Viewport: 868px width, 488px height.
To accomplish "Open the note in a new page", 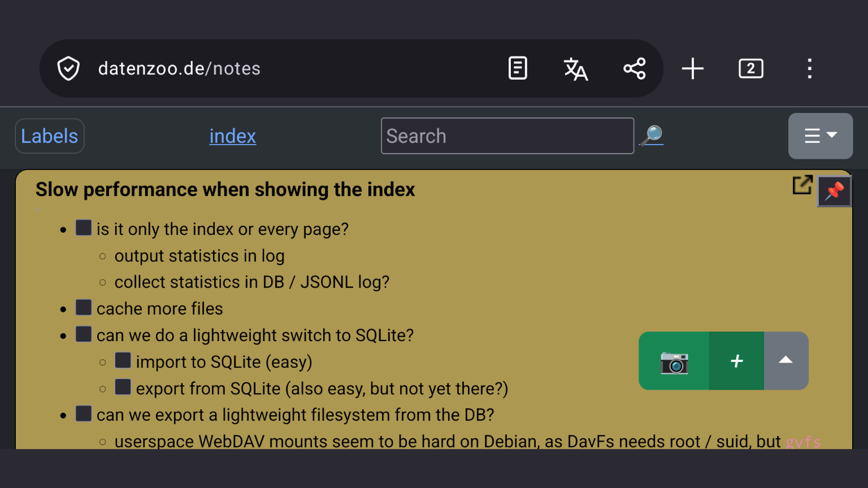I will pyautogui.click(x=802, y=184).
